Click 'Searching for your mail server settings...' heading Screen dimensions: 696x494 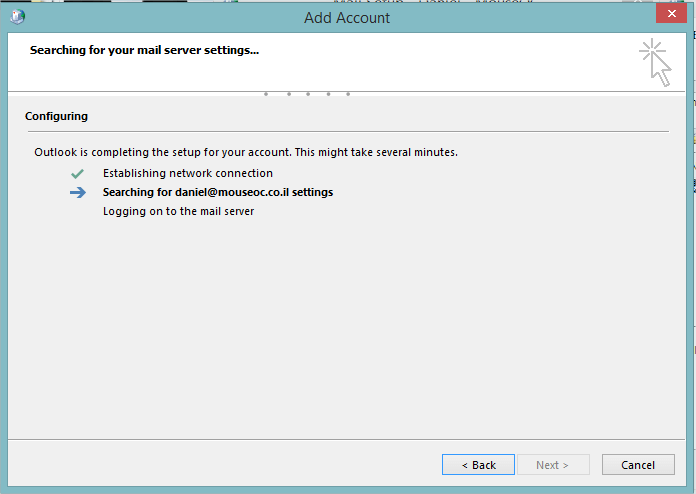pyautogui.click(x=144, y=50)
